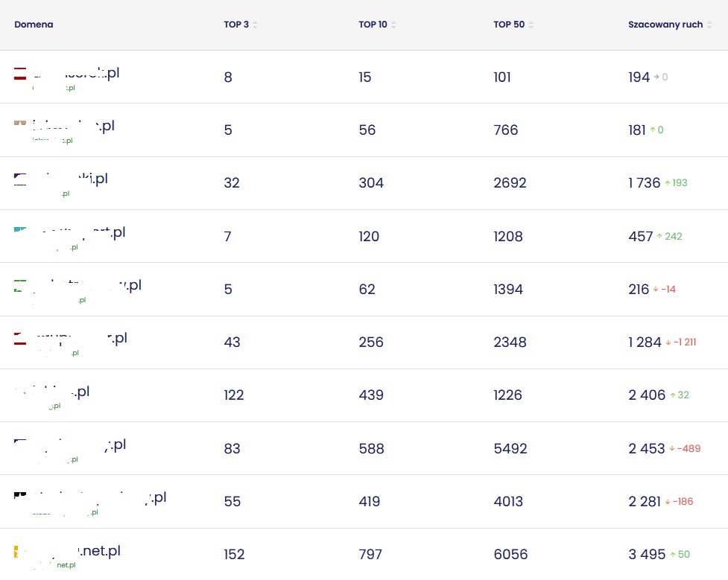Click the estimated traffic value 2 281
The height and width of the screenshot is (580, 728).
pos(644,502)
